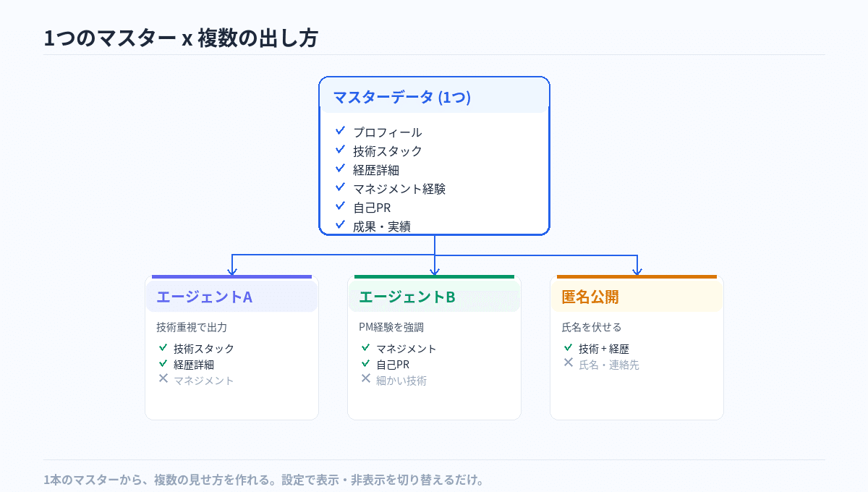Click the エージェントB header label
This screenshot has height=492, width=868.
pos(407,297)
